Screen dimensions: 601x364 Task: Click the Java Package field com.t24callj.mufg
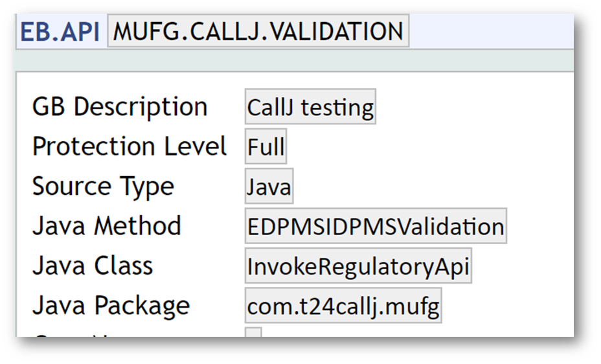tap(343, 306)
